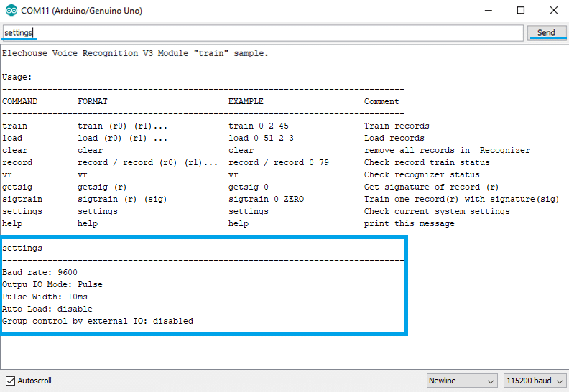Click 'record / record (r0) (r1)...' format text

pos(148,162)
